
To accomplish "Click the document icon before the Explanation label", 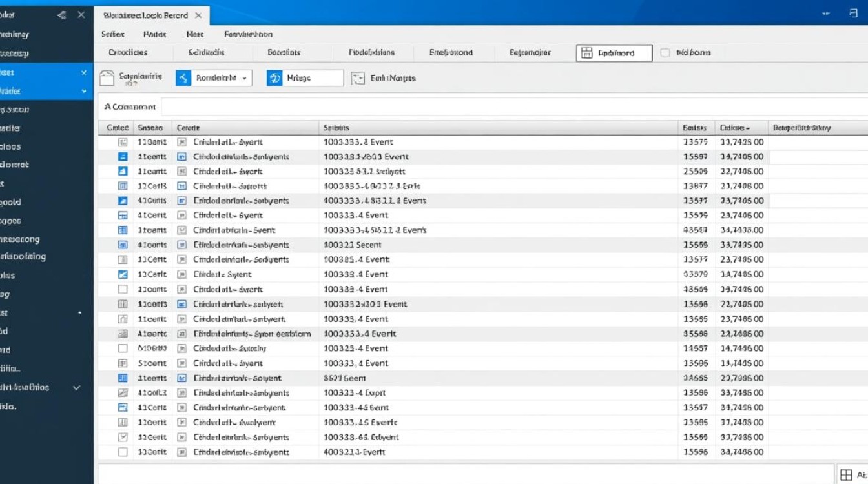I will (x=110, y=77).
